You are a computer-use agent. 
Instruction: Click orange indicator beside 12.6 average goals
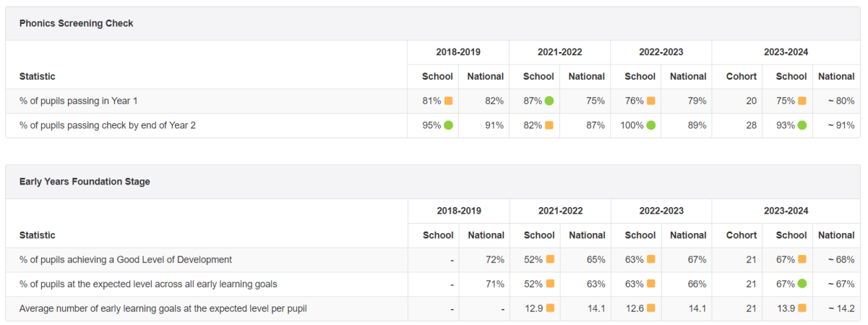point(651,308)
